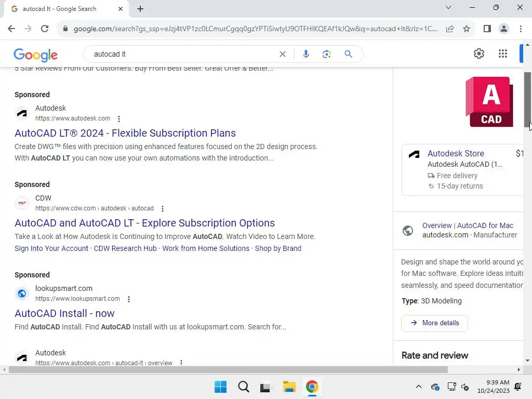This screenshot has height=399, width=532.
Task: Click the Autodesk favicon of the sponsored result
Action: click(x=22, y=113)
